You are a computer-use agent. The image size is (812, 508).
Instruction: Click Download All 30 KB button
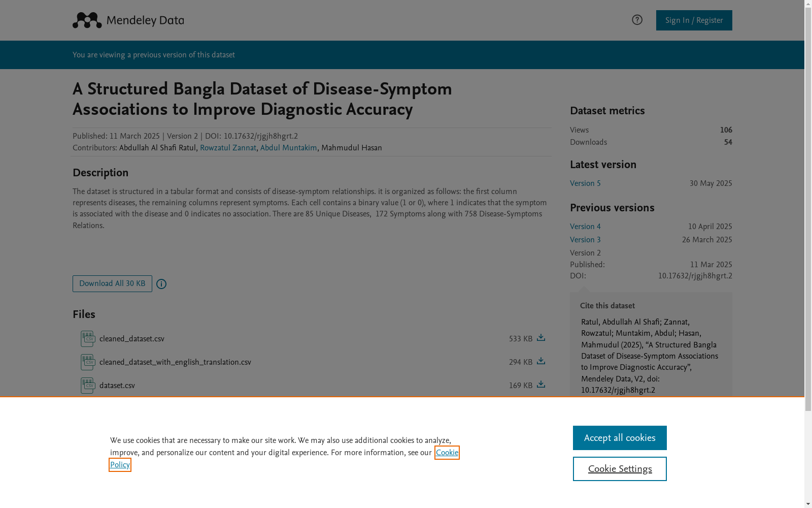click(112, 283)
